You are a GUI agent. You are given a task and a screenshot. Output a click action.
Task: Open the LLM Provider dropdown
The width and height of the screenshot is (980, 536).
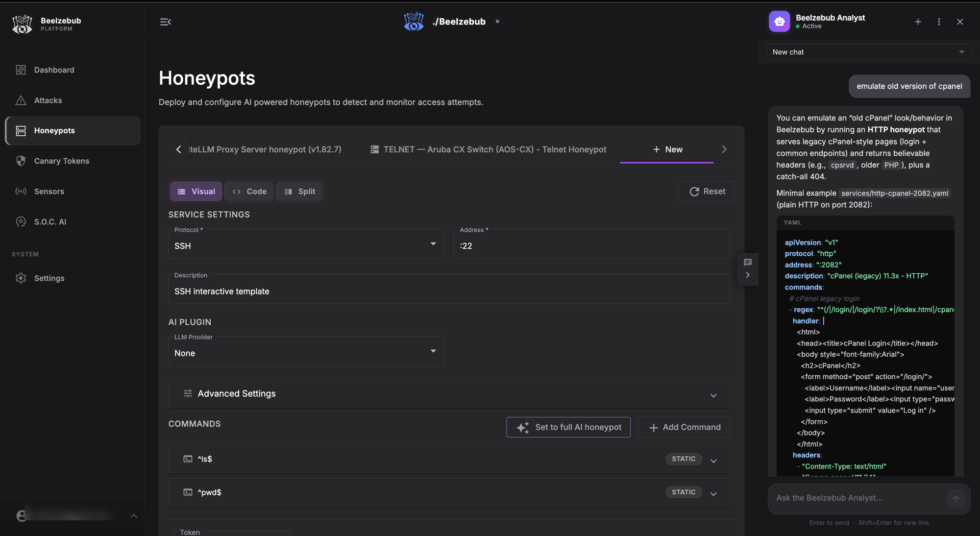(306, 351)
